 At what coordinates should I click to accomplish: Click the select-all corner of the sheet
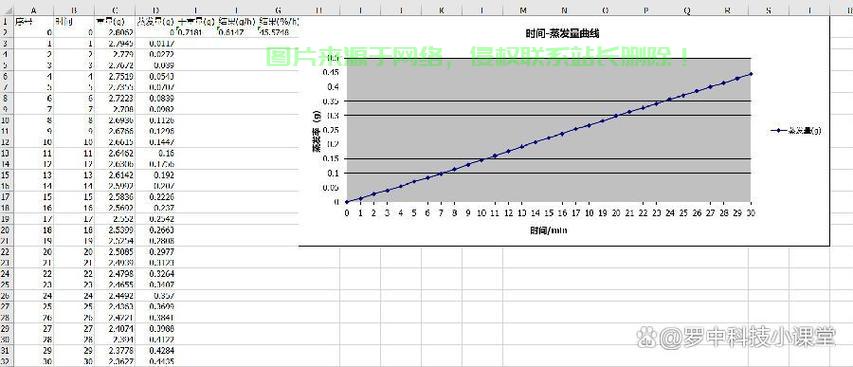6,10
